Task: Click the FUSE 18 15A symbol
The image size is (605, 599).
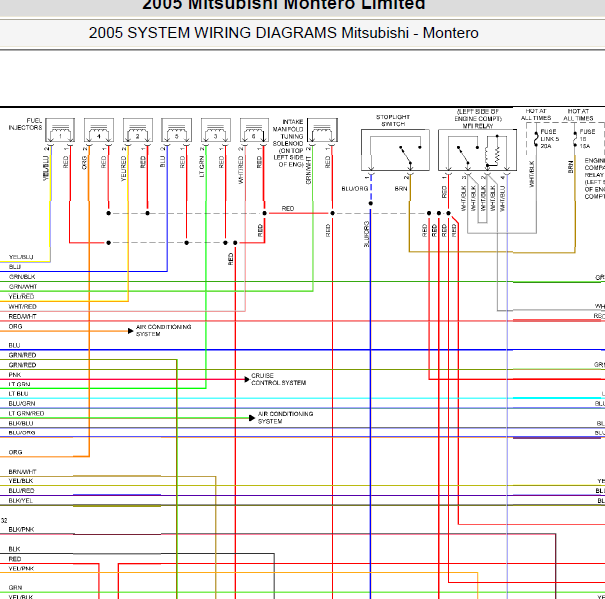Action: point(575,139)
